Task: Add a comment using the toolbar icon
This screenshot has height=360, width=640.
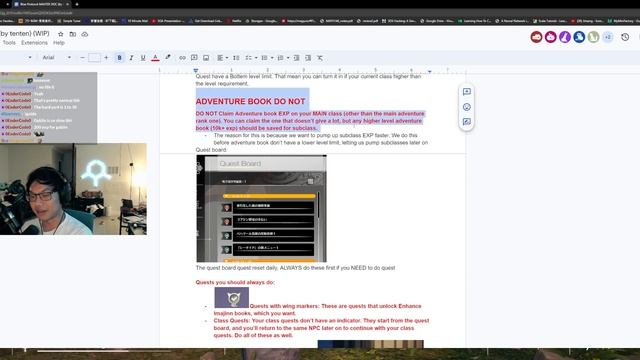Action: click(194, 58)
